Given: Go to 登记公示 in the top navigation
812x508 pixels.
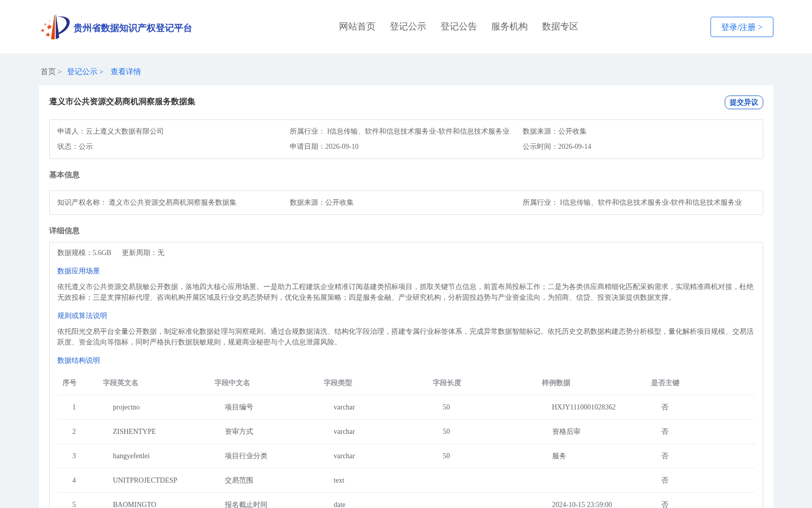Looking at the screenshot, I should pyautogui.click(x=408, y=26).
